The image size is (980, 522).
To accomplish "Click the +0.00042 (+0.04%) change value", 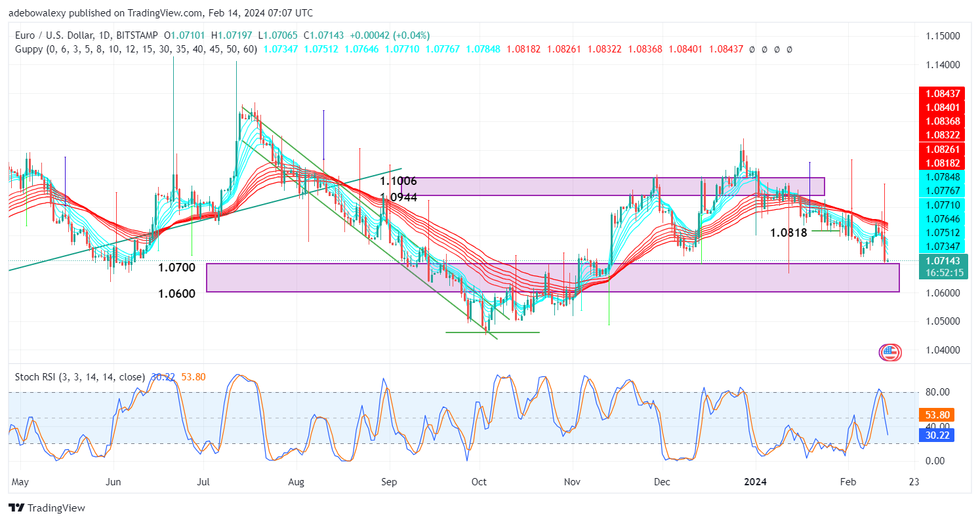I will (x=389, y=35).
